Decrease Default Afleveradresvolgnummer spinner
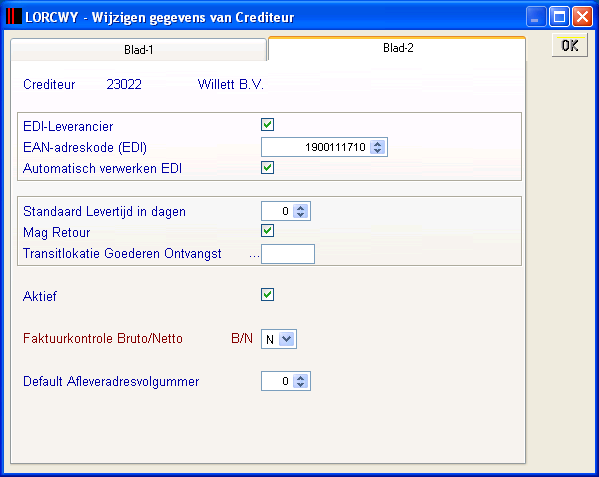This screenshot has height=477, width=599. (301, 385)
